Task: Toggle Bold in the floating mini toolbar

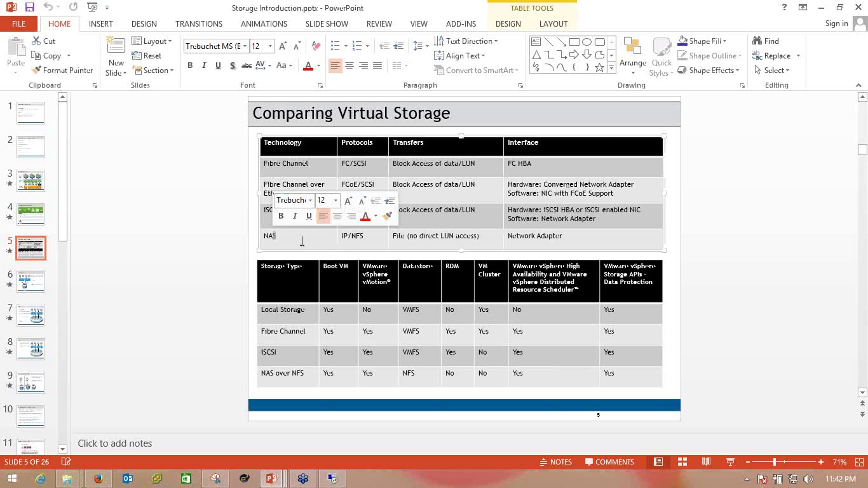Action: coord(281,216)
